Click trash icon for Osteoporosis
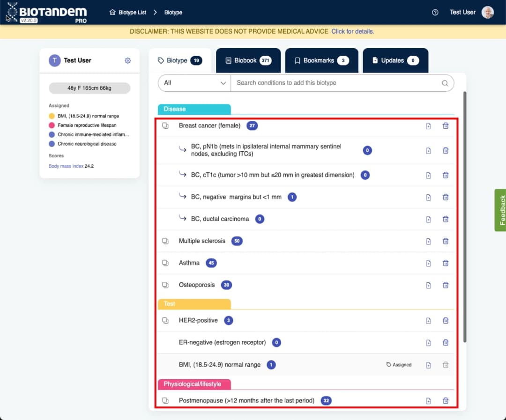 [x=446, y=285]
